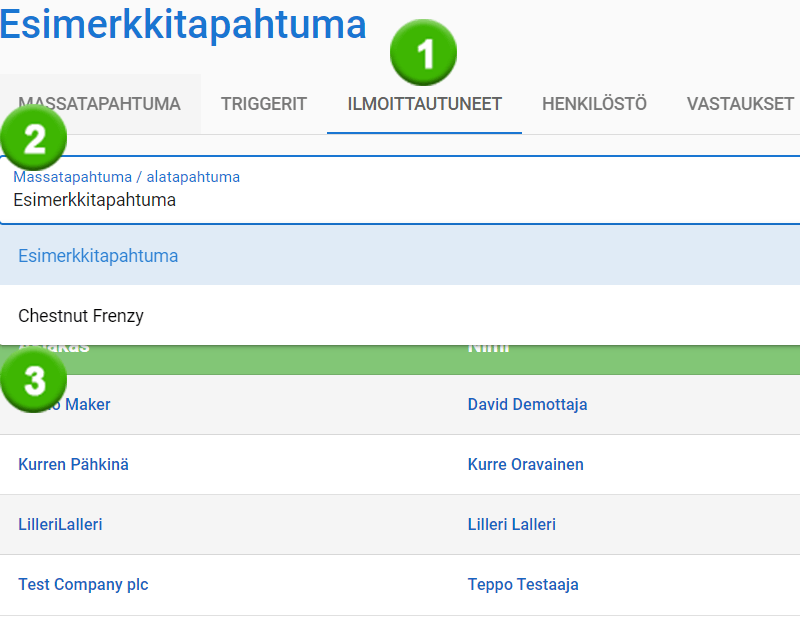The image size is (800, 625).
Task: Open the LilleriLalleri customer link
Action: pyautogui.click(x=60, y=525)
